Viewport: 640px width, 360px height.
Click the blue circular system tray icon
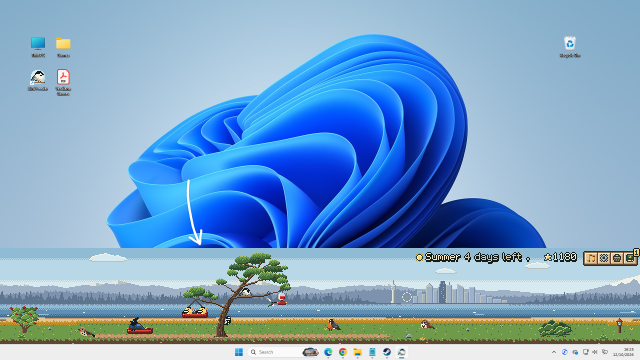564,352
